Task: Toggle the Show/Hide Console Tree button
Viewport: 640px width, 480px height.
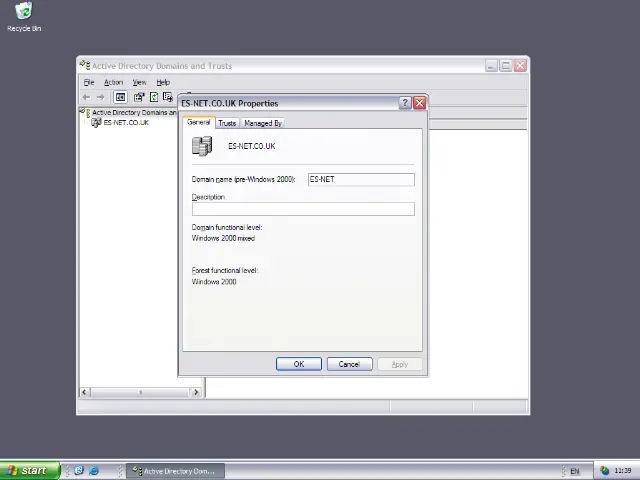Action: click(120, 97)
